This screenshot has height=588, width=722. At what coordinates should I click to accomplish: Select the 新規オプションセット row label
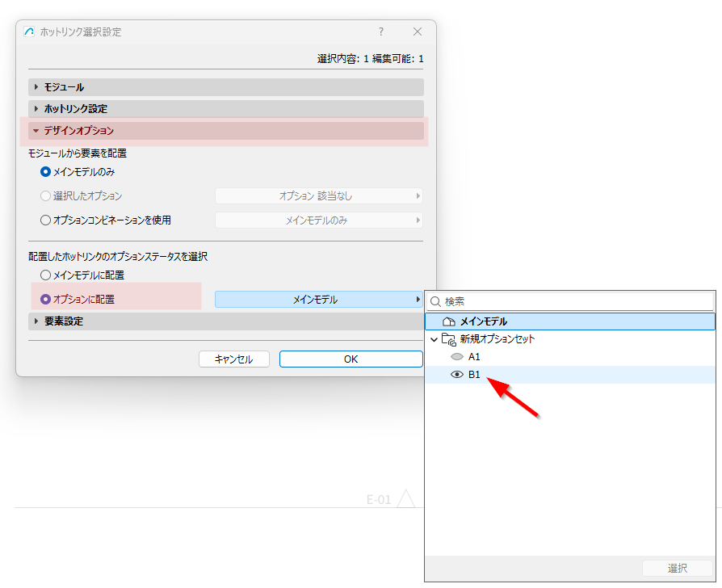point(497,339)
